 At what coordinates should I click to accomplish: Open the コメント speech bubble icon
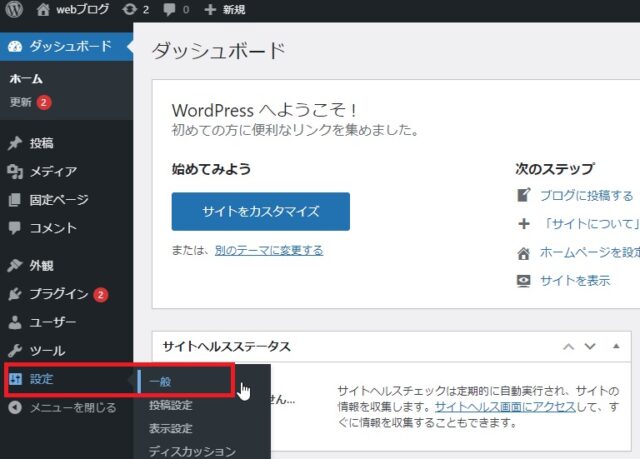15,228
